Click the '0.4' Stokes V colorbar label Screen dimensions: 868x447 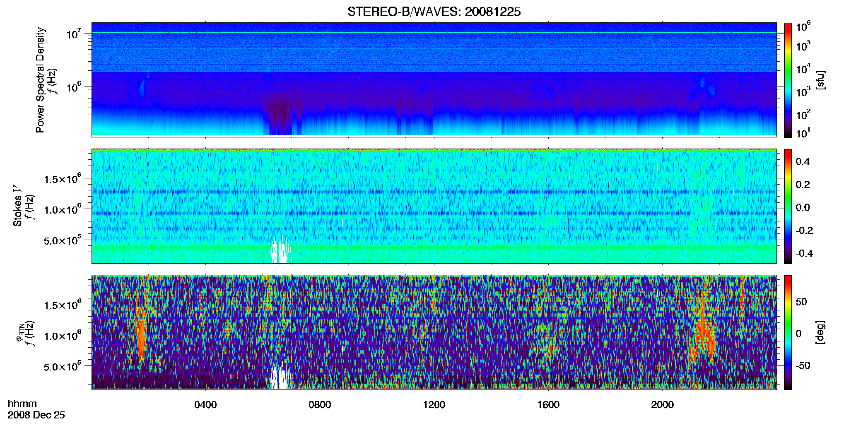[x=803, y=162]
